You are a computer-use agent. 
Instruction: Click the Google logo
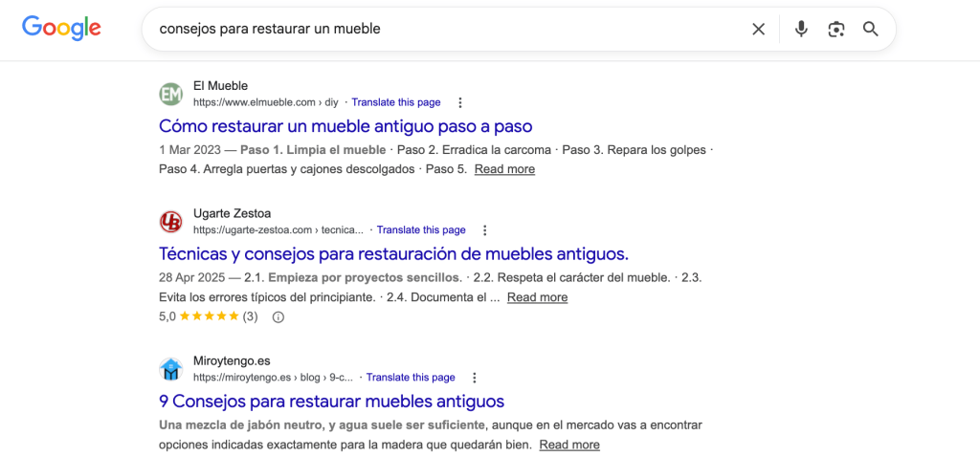61,28
